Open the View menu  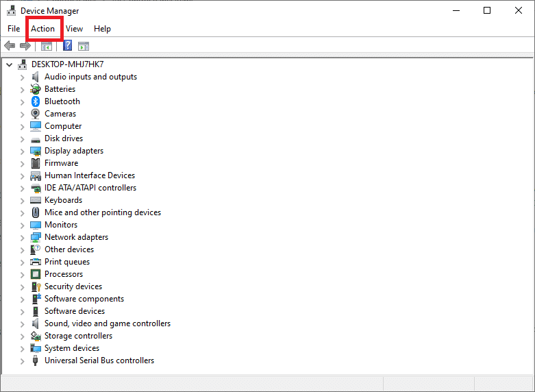click(x=74, y=29)
